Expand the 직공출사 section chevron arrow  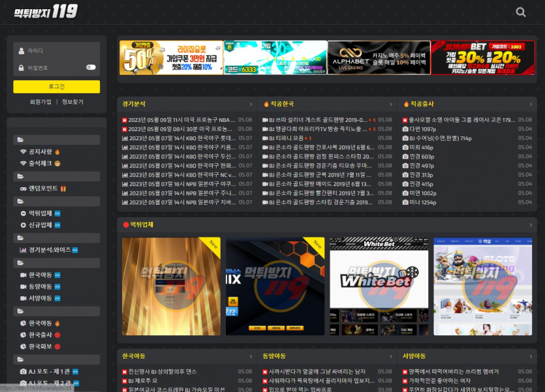(531, 104)
